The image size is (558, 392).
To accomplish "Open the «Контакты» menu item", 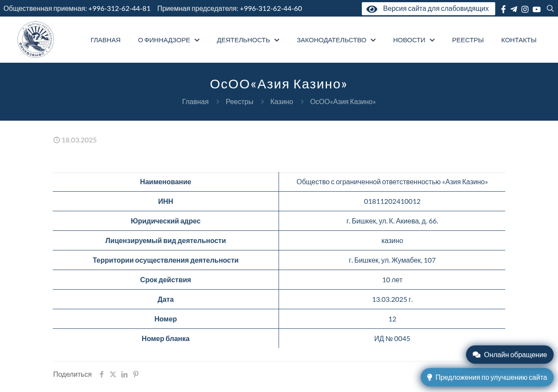I will click(519, 40).
